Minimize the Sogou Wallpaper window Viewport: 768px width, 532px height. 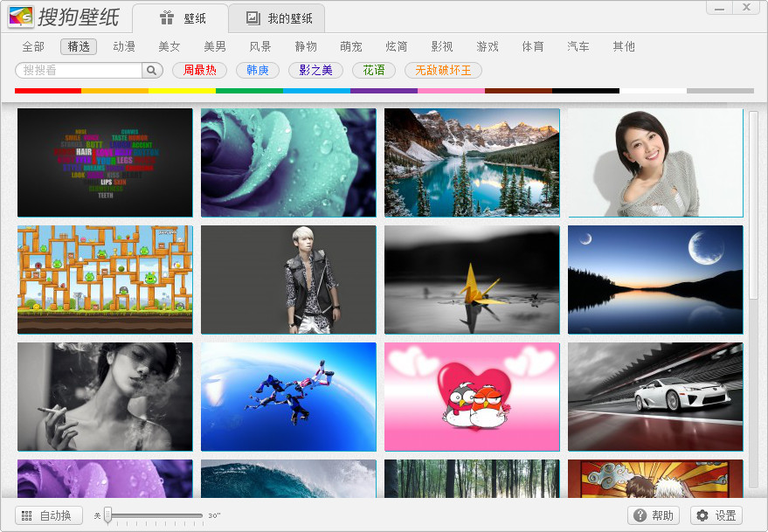click(x=719, y=8)
